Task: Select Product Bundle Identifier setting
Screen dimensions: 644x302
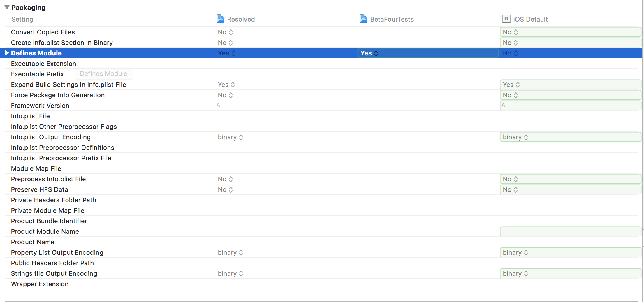Action: (x=49, y=221)
